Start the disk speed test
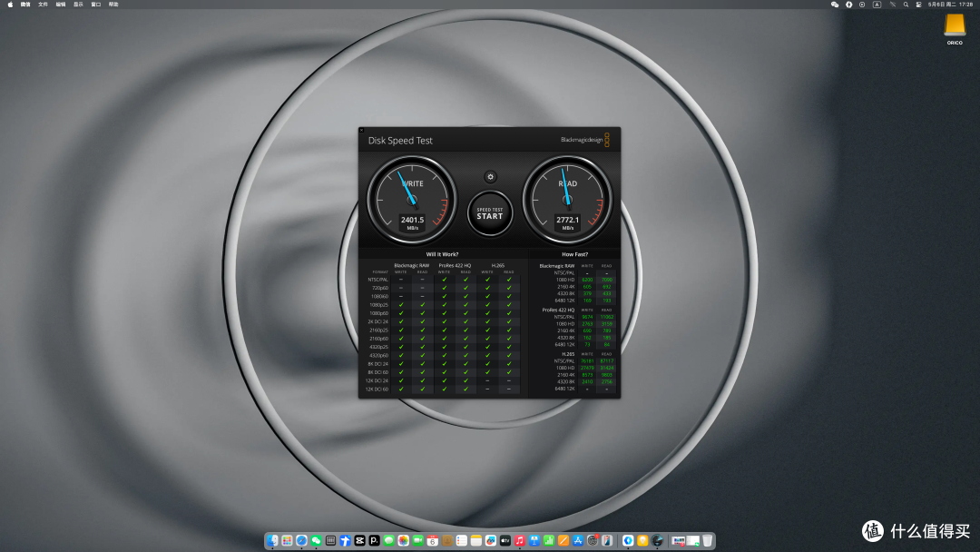 pyautogui.click(x=489, y=213)
